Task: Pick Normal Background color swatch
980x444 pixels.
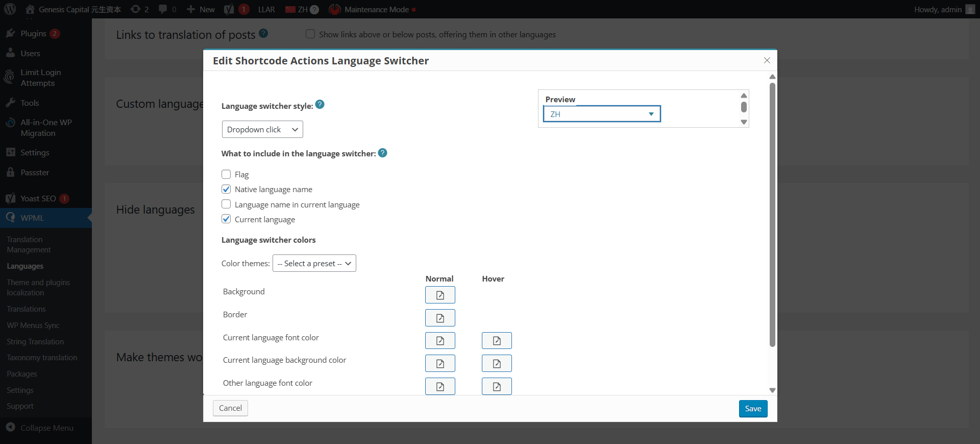Action: pyautogui.click(x=440, y=295)
